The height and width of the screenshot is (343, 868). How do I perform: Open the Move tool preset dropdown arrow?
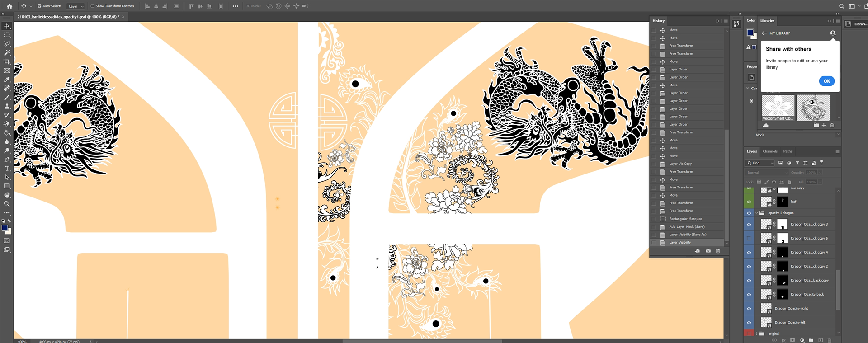pyautogui.click(x=31, y=6)
